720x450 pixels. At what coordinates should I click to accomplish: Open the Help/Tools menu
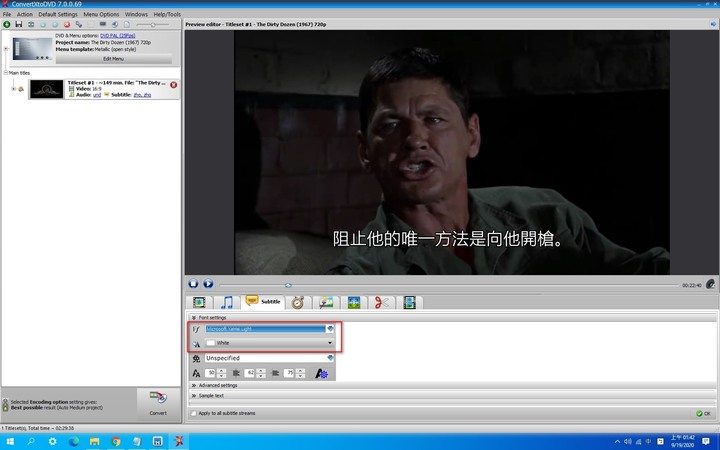click(x=167, y=14)
